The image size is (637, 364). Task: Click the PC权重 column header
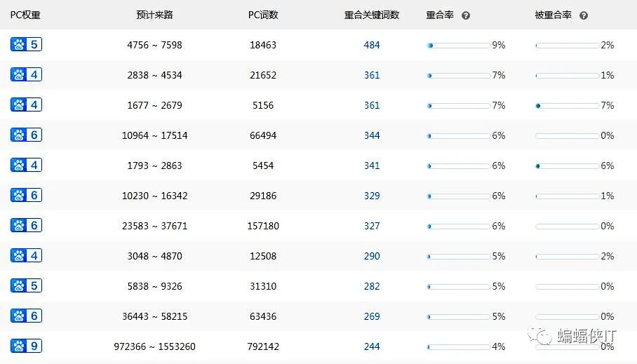[25, 15]
